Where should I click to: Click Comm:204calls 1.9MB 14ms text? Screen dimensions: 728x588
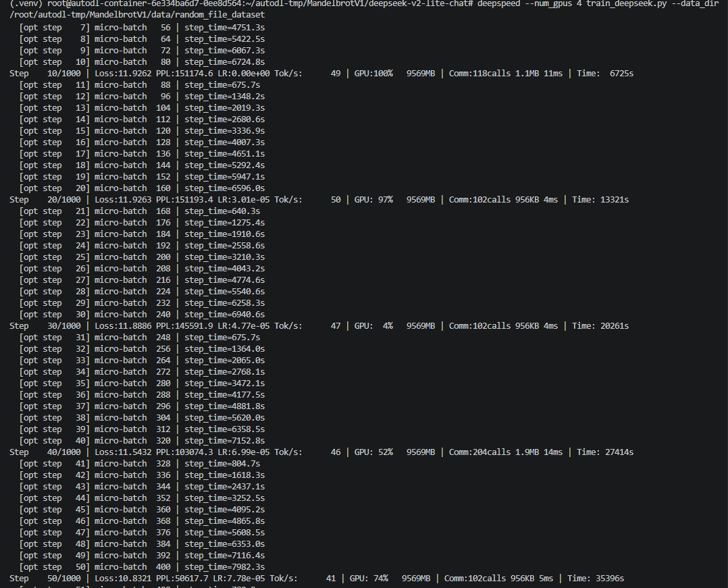[506, 452]
